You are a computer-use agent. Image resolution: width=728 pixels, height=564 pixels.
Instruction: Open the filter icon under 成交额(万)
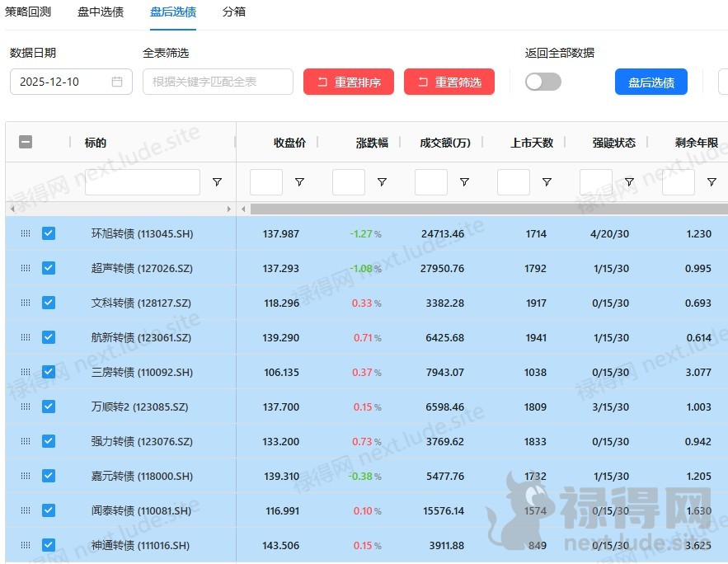coord(464,182)
